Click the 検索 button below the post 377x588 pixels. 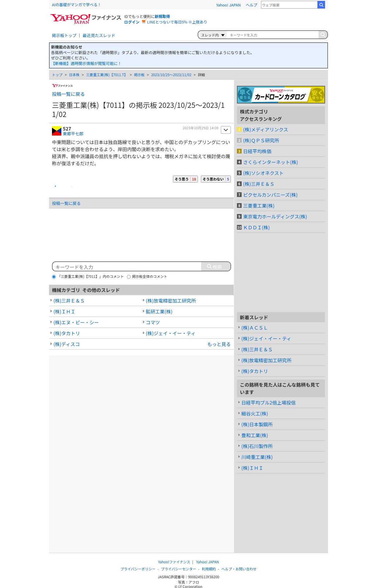pos(216,266)
